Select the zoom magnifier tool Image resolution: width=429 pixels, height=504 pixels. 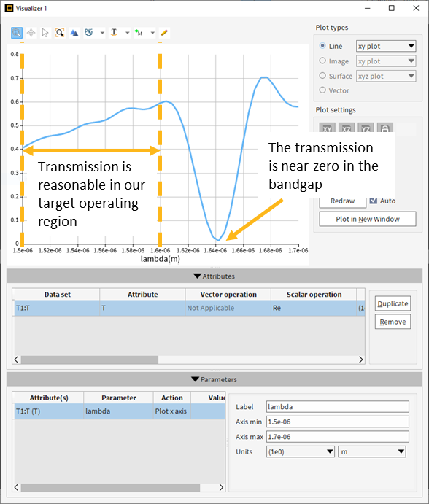point(17,33)
